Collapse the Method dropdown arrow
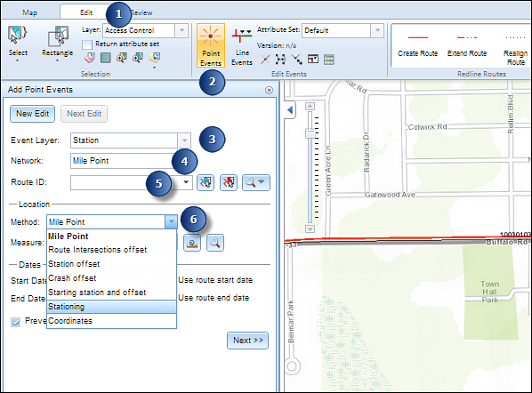The image size is (532, 393). [171, 221]
